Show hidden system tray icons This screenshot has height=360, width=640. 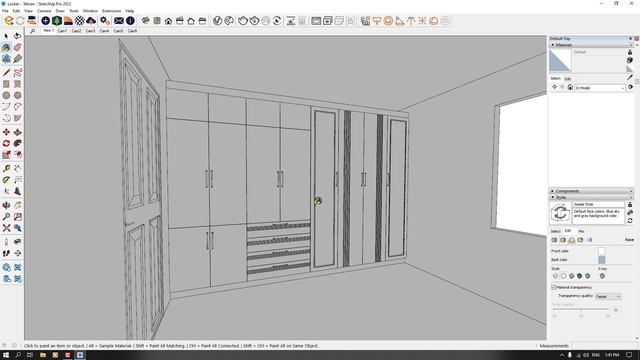(562, 355)
